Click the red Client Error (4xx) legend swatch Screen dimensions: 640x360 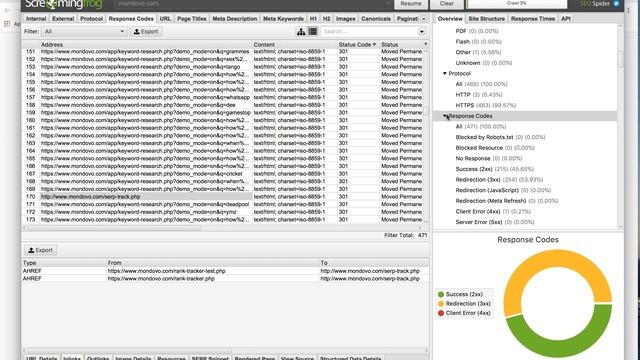pos(441,313)
